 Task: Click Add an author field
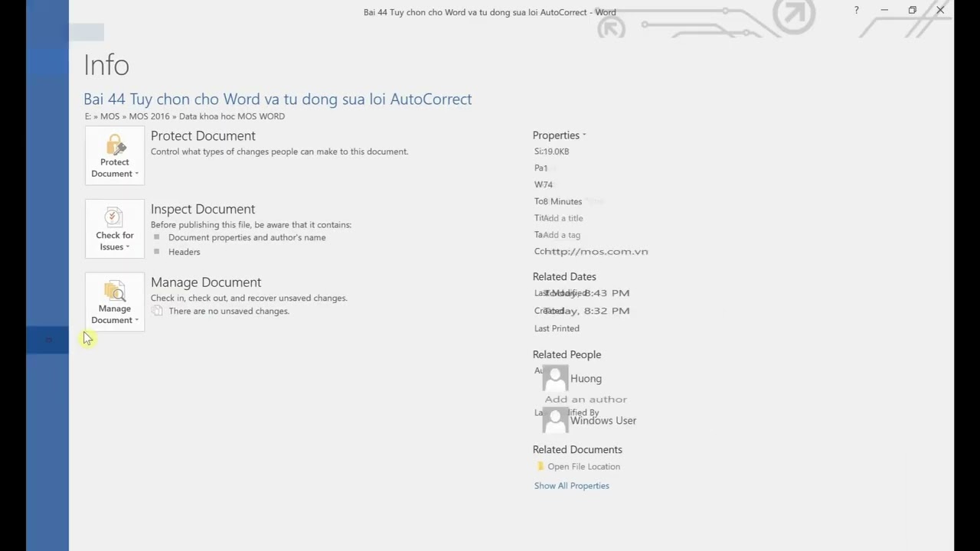(x=586, y=399)
